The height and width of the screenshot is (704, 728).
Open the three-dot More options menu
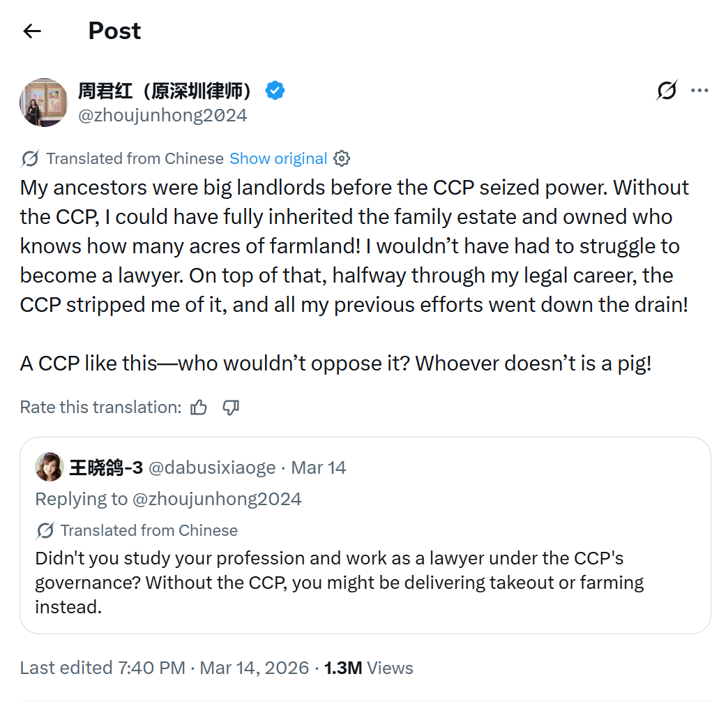coord(699,91)
